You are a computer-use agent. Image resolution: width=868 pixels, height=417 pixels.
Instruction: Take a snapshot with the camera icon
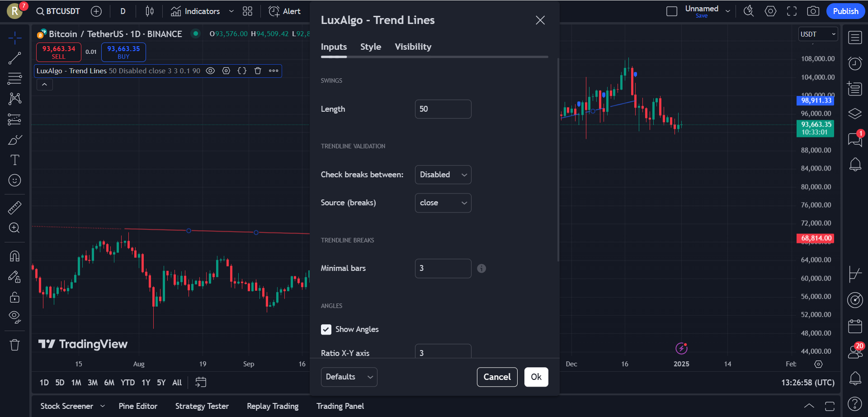[813, 11]
